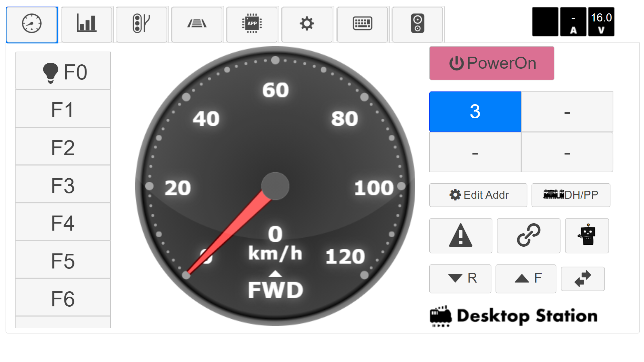
Task: Toggle the F1 function button
Action: click(63, 109)
